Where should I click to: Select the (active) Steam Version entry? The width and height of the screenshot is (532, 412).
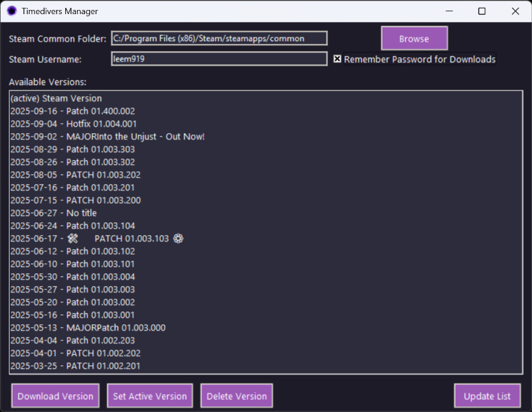coord(266,98)
